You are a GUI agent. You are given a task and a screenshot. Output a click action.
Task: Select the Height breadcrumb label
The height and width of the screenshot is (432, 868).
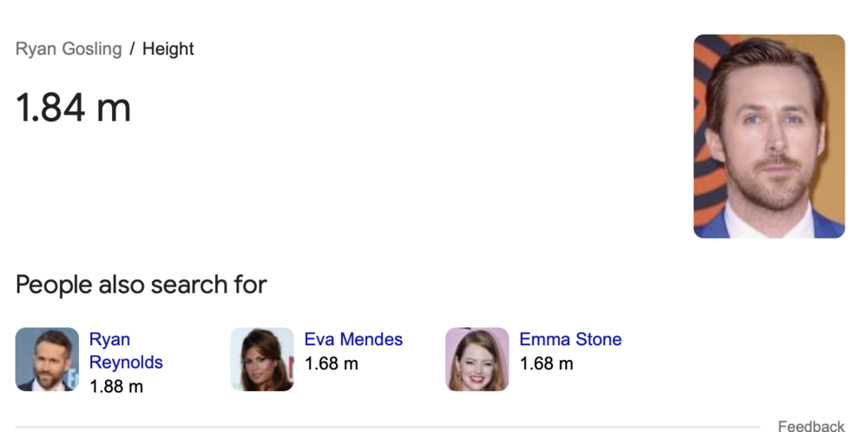pos(168,49)
